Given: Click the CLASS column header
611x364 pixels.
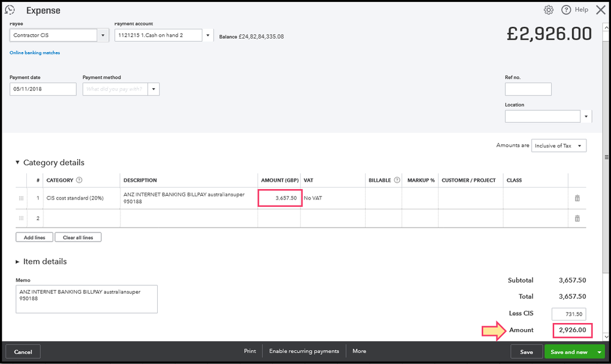Looking at the screenshot, I should click(x=514, y=180).
